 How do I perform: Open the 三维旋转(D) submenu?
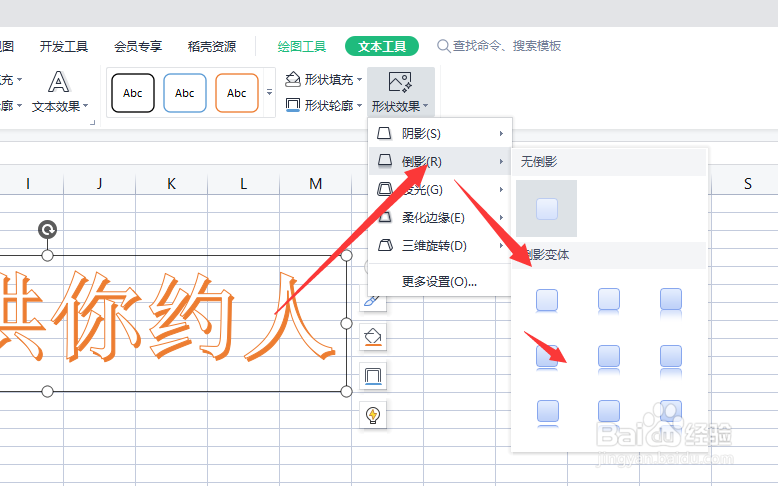[x=441, y=246]
